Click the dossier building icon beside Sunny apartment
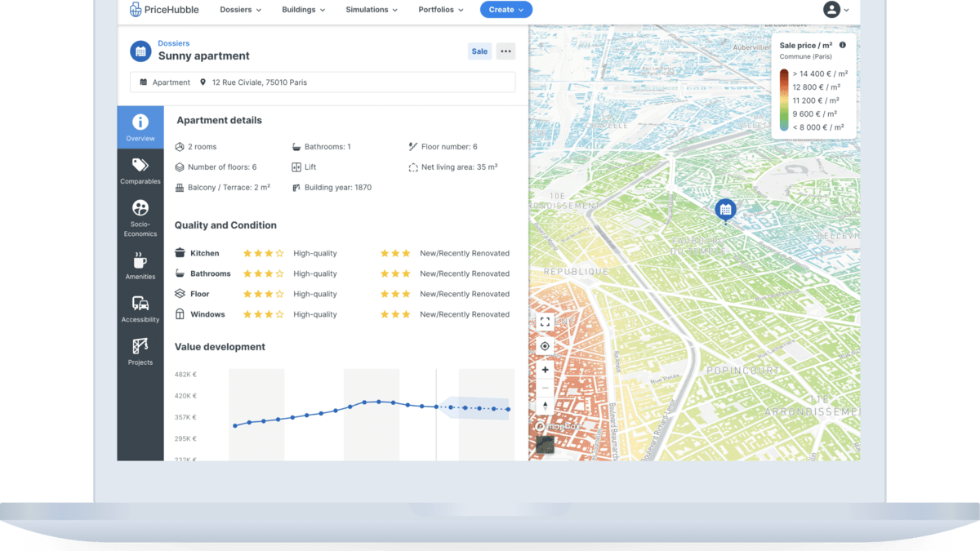Screen dimensions: 980x551 coord(140,51)
